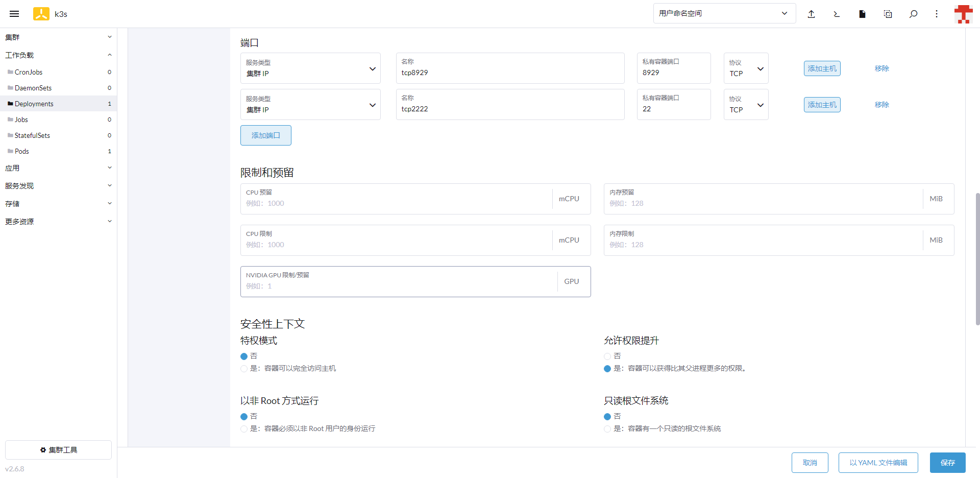The width and height of the screenshot is (980, 478).
Task: Select 否 for allow privilege escalation (允许权限提升)
Action: pos(607,356)
